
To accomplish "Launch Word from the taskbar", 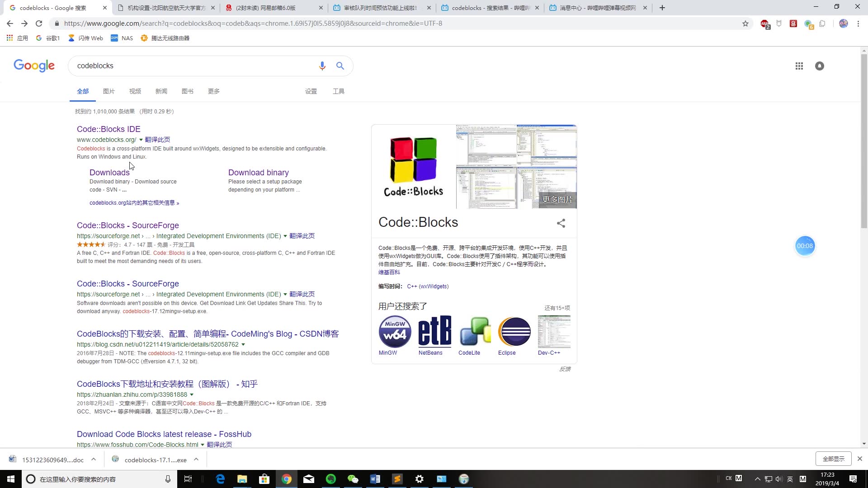I will 375,479.
